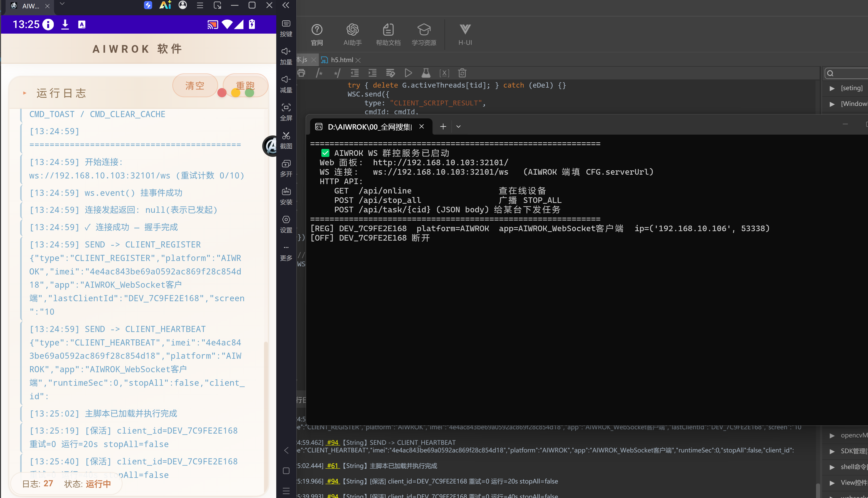Lower volume with the 减量 button
This screenshot has height=498, width=868.
(x=286, y=84)
